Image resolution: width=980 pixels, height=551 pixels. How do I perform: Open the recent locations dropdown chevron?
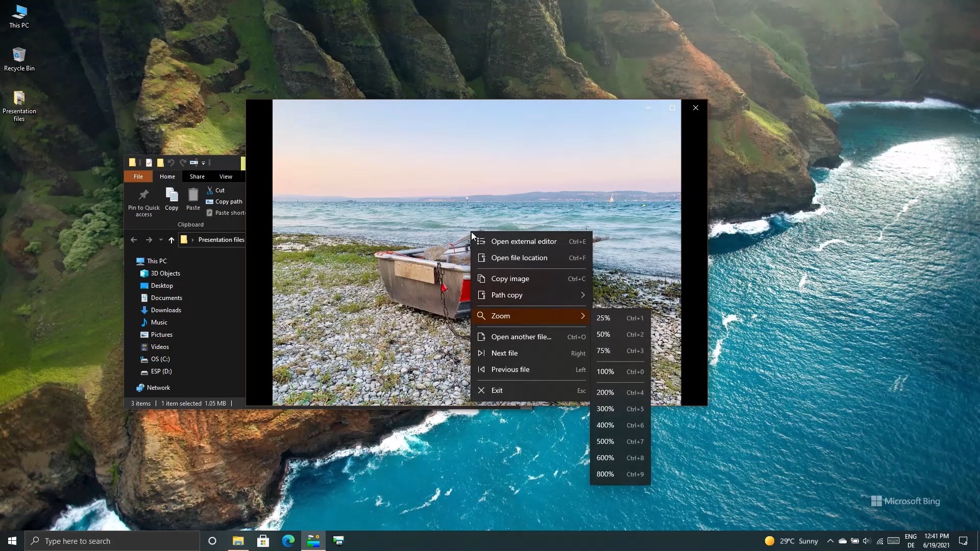(x=161, y=240)
